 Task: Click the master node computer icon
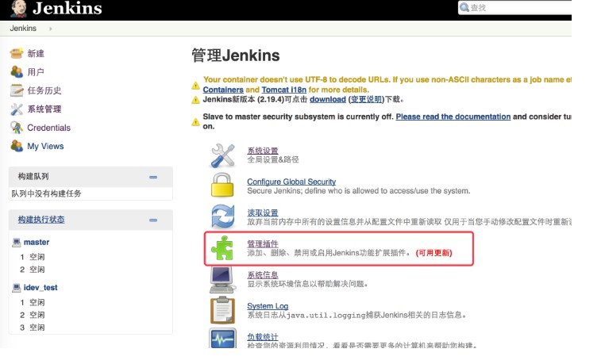[x=16, y=243]
